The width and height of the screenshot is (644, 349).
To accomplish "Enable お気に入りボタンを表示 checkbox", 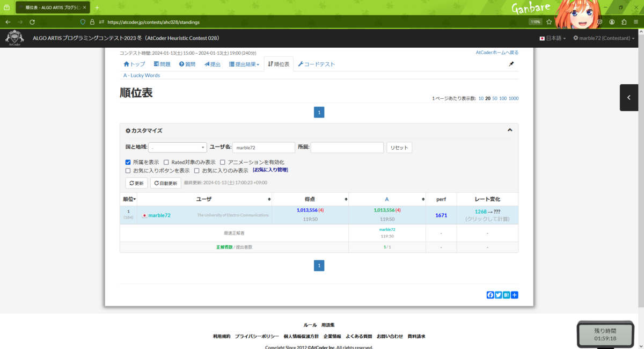I will click(128, 171).
